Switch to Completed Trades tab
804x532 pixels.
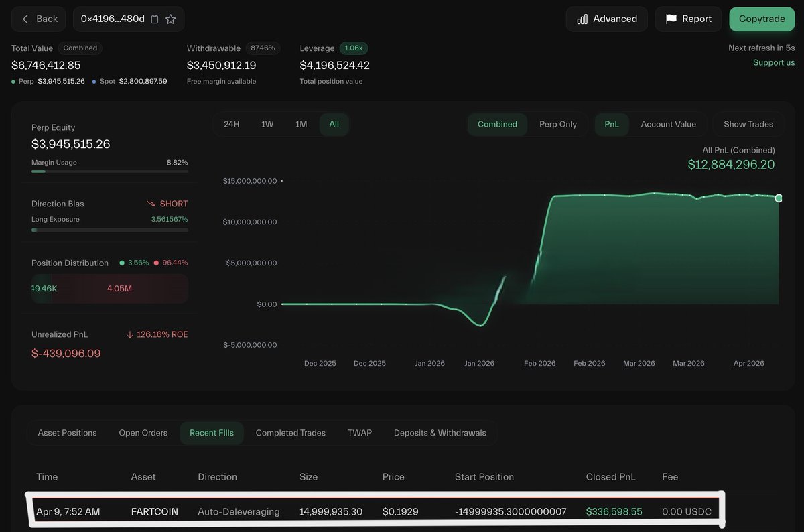click(290, 433)
